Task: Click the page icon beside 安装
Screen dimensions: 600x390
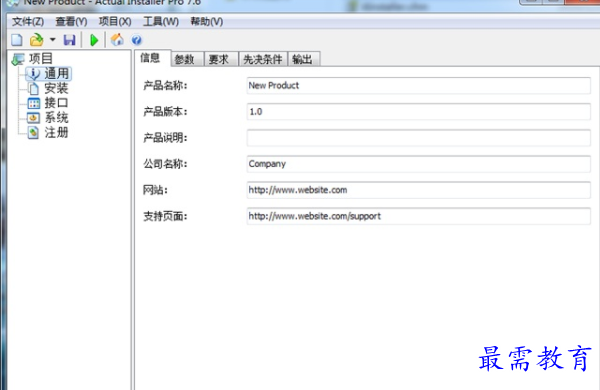Action: [x=34, y=88]
